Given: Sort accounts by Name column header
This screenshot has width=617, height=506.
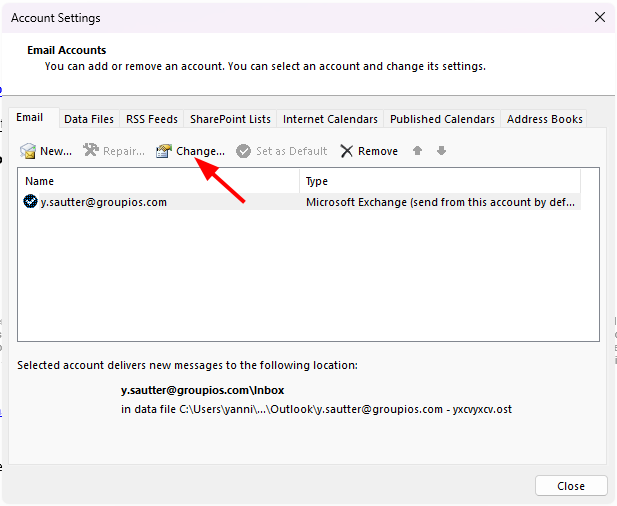Looking at the screenshot, I should [158, 181].
